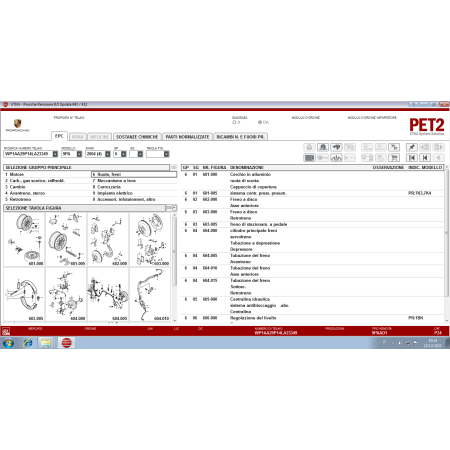Click the red icon at status bar left
The width and height of the screenshot is (450, 450).
(x=6, y=331)
